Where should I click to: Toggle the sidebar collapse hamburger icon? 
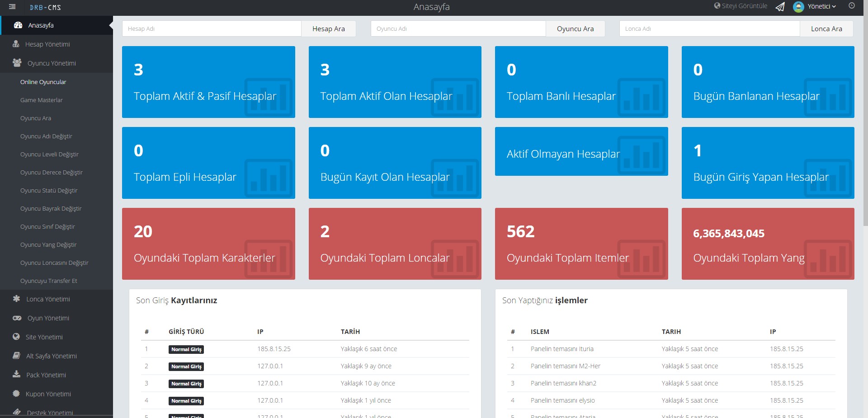tap(12, 7)
